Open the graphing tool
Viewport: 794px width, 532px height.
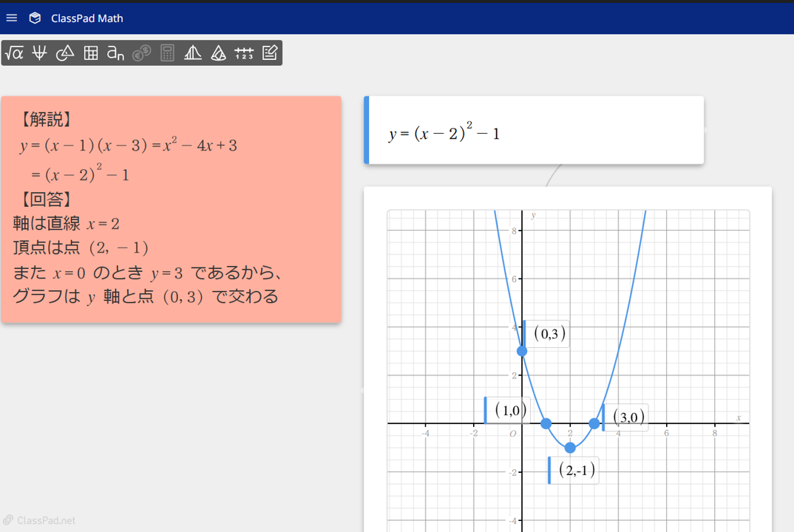[39, 52]
